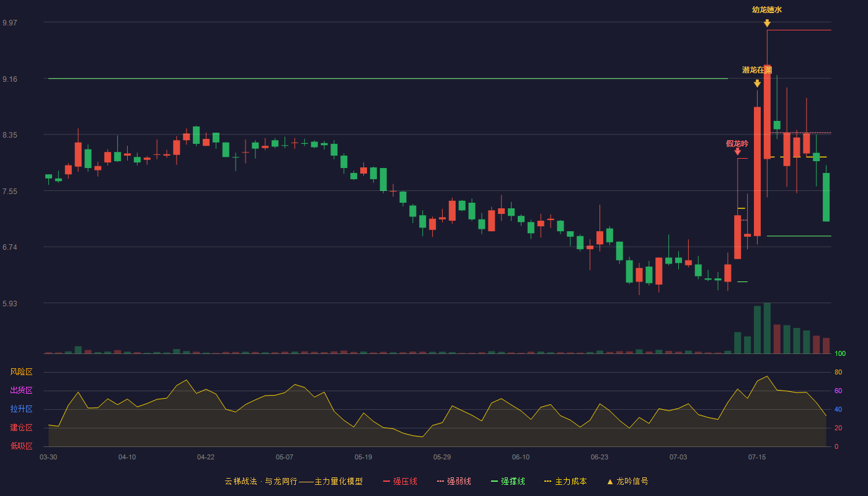The height and width of the screenshot is (496, 868).
Task: Click the yellow triangle icon beside 龙吟信号
Action: [x=610, y=481]
